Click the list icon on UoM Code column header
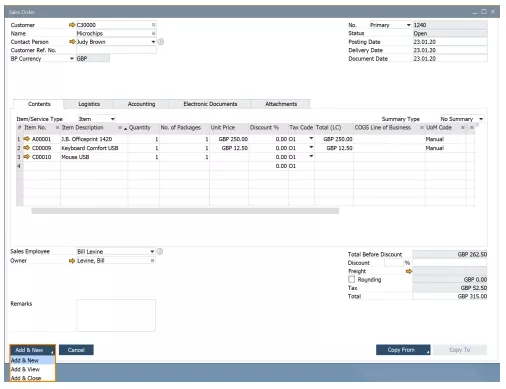The width and height of the screenshot is (506, 389). pos(463,128)
